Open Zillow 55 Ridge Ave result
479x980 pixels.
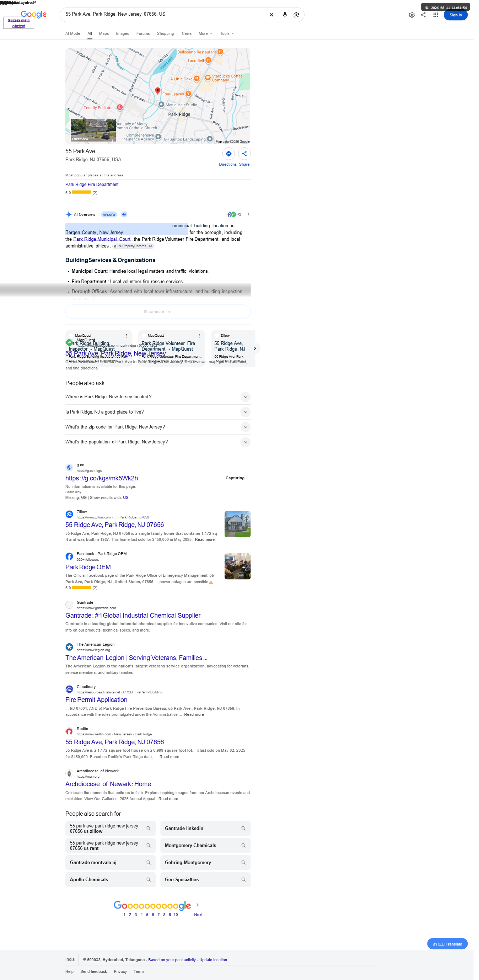click(114, 524)
